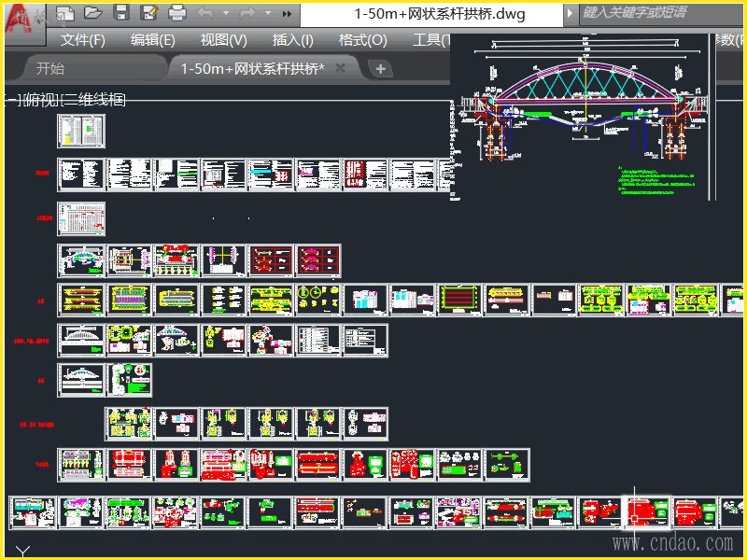Open the 工具 menu
The image size is (747, 560).
[431, 40]
